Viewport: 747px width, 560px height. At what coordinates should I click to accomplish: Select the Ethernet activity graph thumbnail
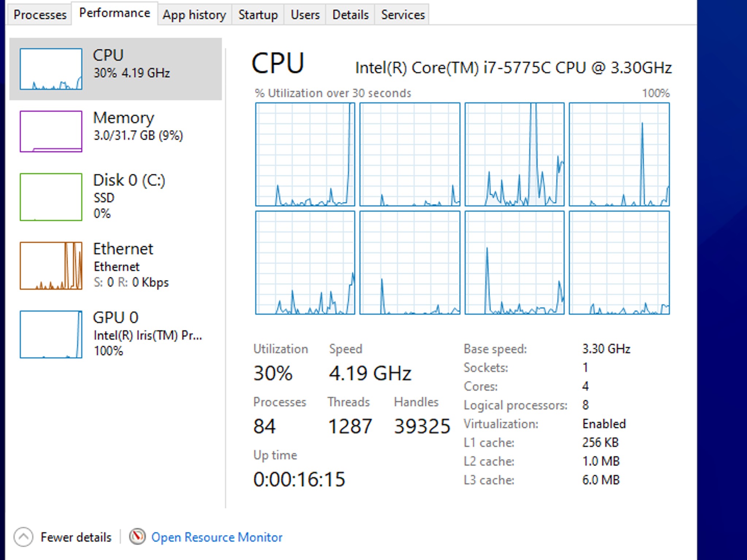51,265
